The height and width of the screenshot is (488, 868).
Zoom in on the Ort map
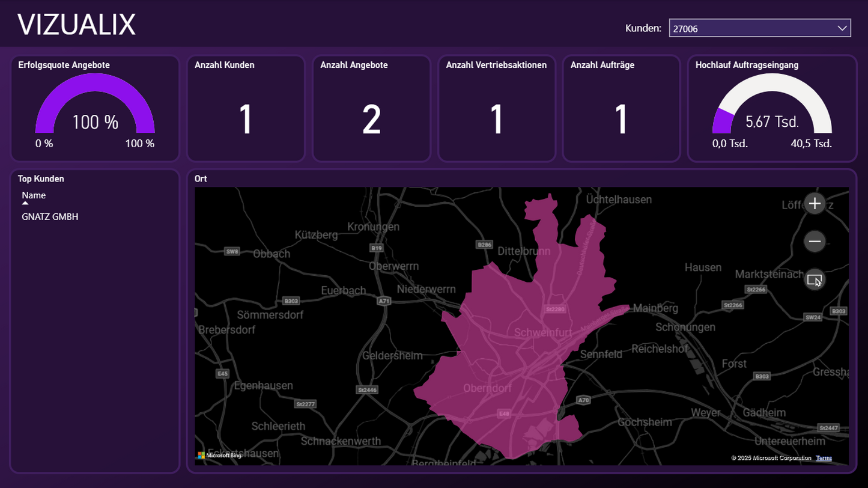815,204
